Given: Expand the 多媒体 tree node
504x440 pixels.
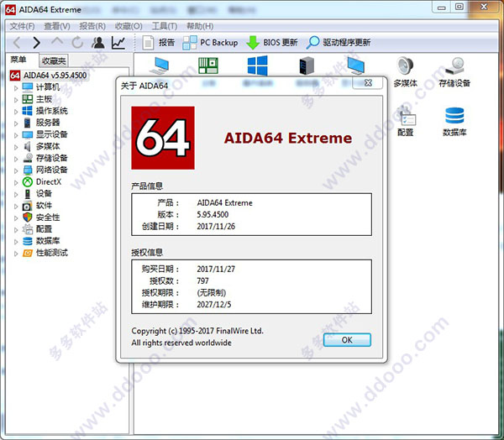Looking at the screenshot, I should point(16,147).
